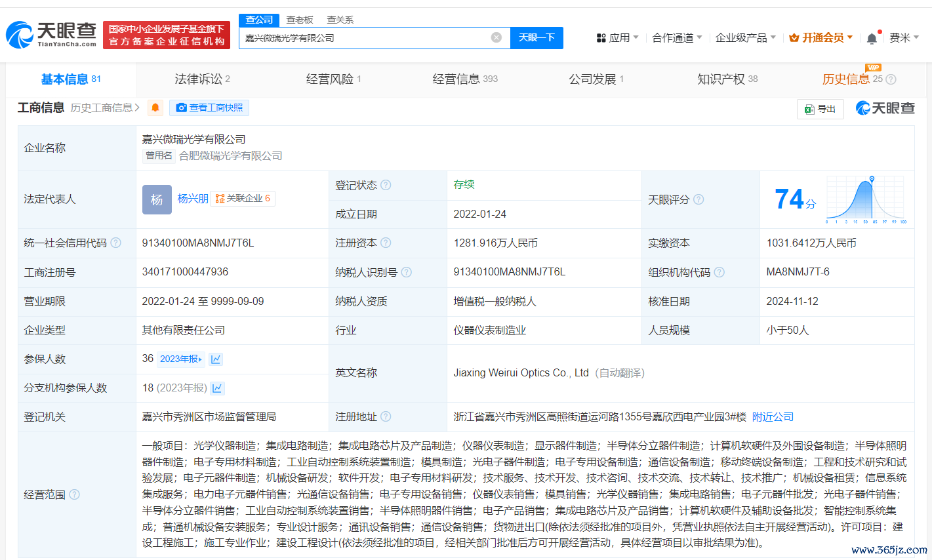This screenshot has width=932, height=560.
Task: Open the trend chart icon for 参保人数
Action: point(216,359)
